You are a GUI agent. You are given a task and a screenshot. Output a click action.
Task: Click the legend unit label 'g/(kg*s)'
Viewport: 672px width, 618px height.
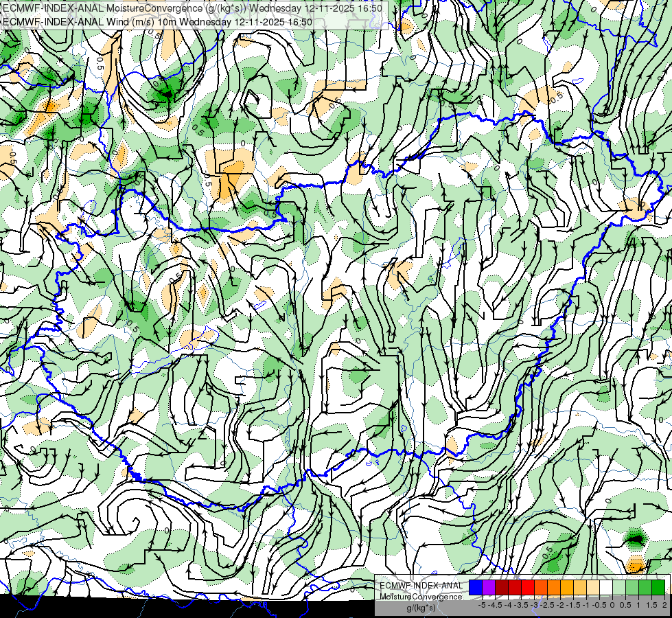click(x=421, y=608)
